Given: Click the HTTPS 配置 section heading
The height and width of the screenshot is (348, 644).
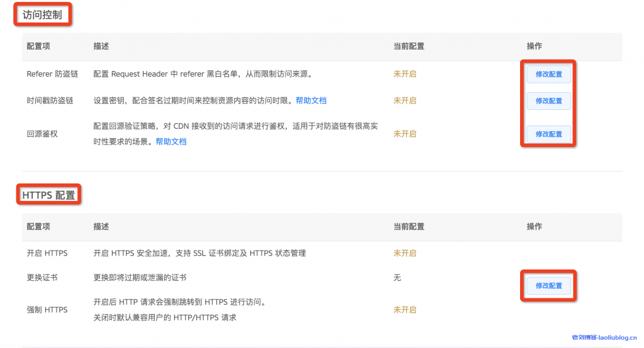Looking at the screenshot, I should tap(48, 195).
